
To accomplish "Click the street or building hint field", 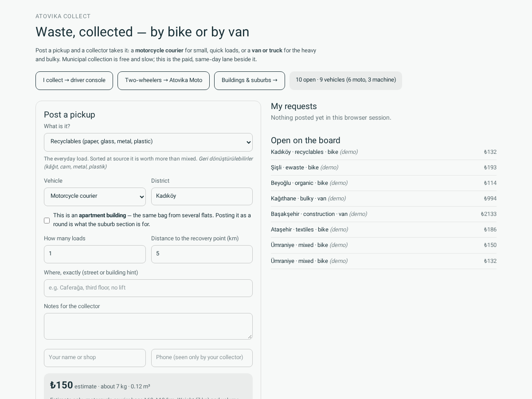I will (x=148, y=288).
